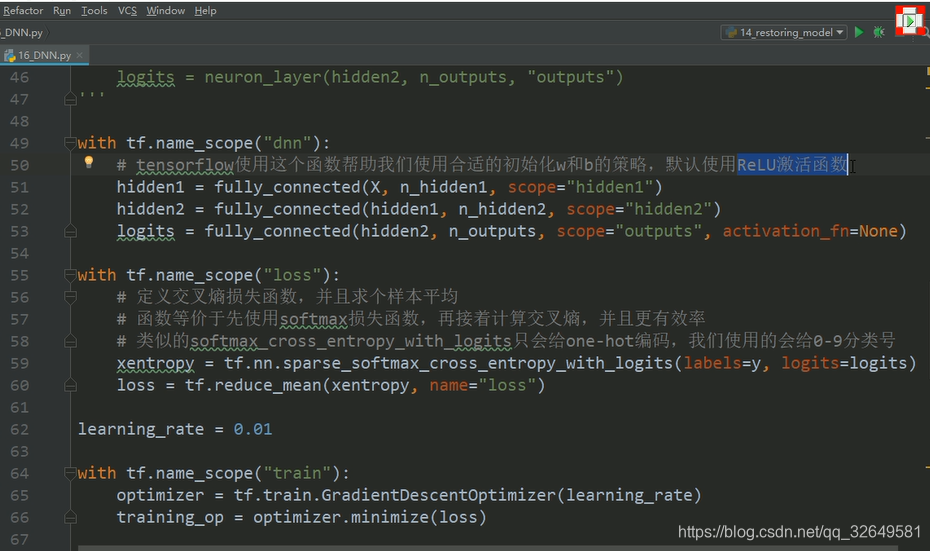
Task: Click the fold end marker on line 60
Action: click(x=70, y=385)
